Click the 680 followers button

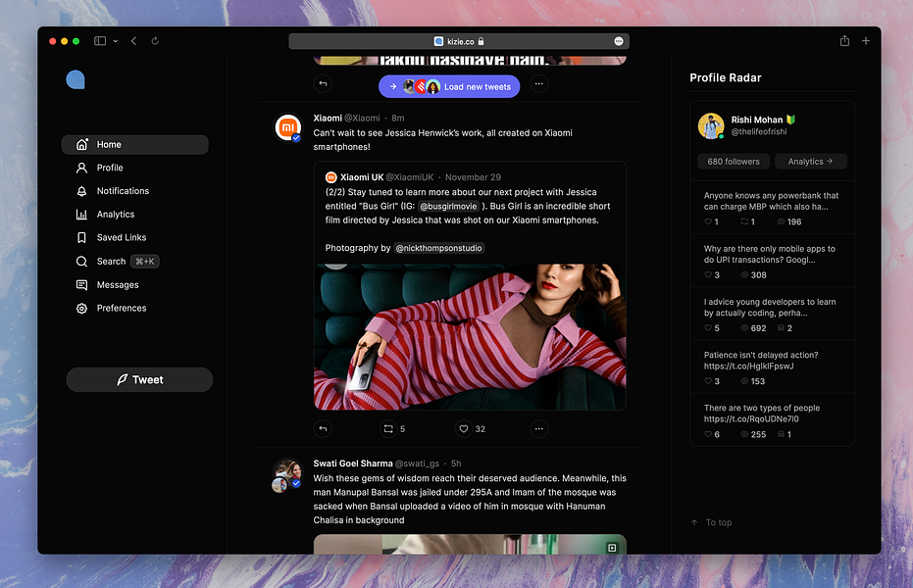(x=734, y=162)
